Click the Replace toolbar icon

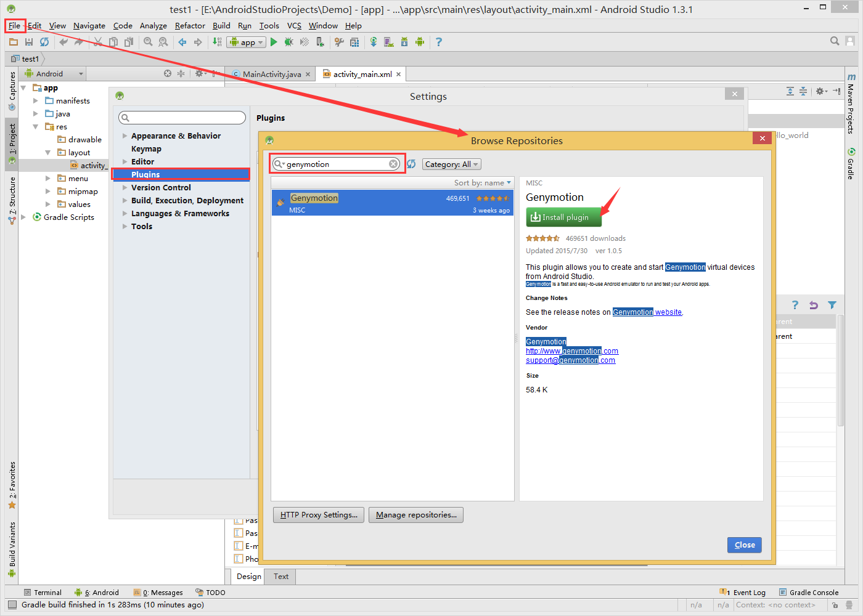tap(163, 42)
